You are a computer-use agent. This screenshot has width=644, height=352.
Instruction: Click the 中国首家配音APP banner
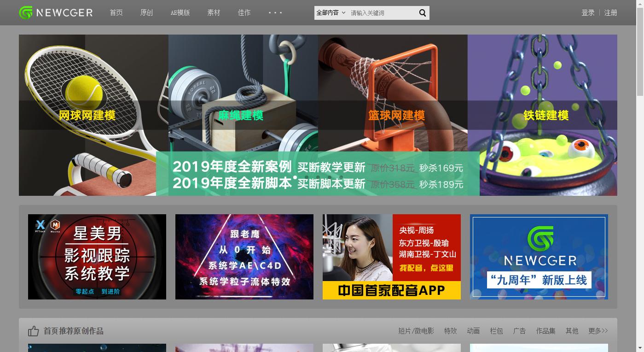click(391, 256)
